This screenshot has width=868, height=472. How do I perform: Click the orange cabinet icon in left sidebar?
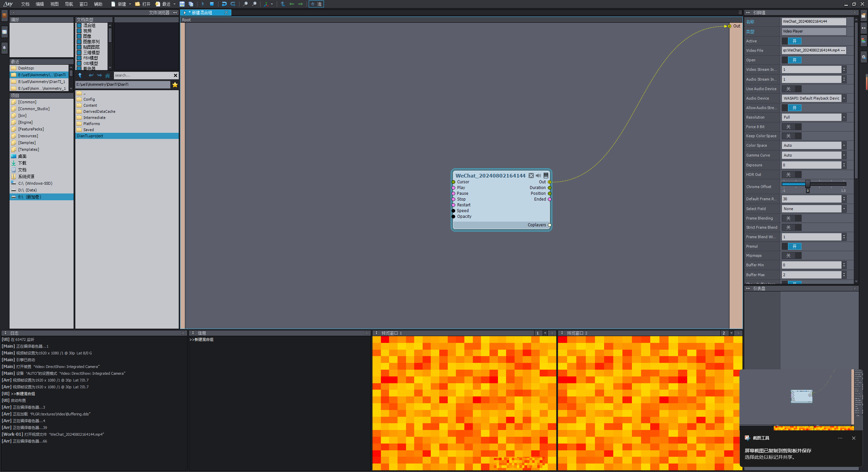click(4, 16)
